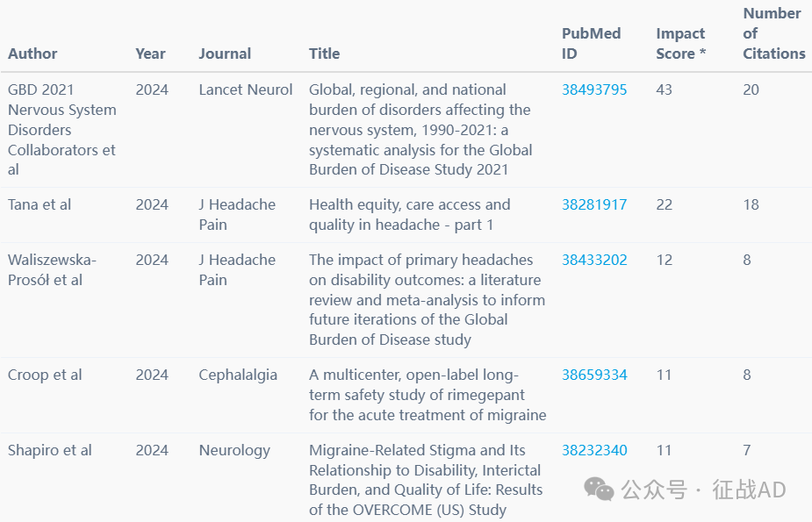Open PubMed ID 38659334 link
Image resolution: width=812 pixels, height=522 pixels.
(594, 375)
